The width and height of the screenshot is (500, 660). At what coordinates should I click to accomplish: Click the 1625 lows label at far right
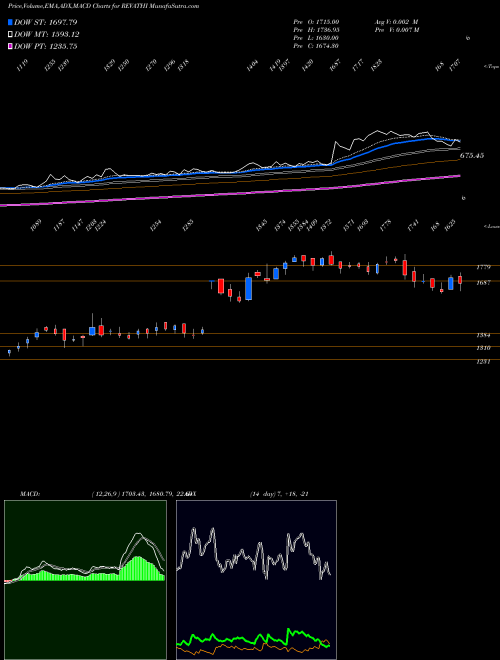click(450, 226)
